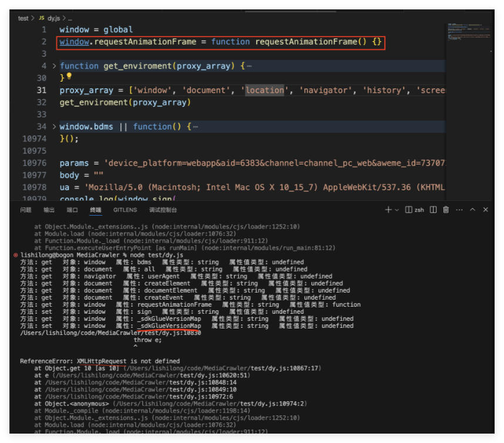Click the test folder in the breadcrumb
This screenshot has height=443, width=504.
tap(23, 18)
